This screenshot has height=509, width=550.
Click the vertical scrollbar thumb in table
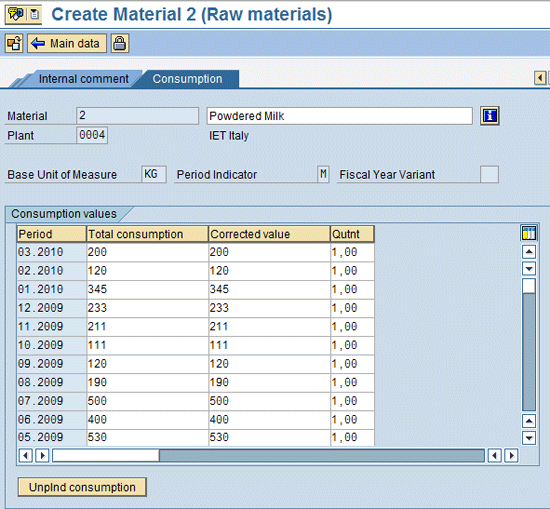[529, 286]
